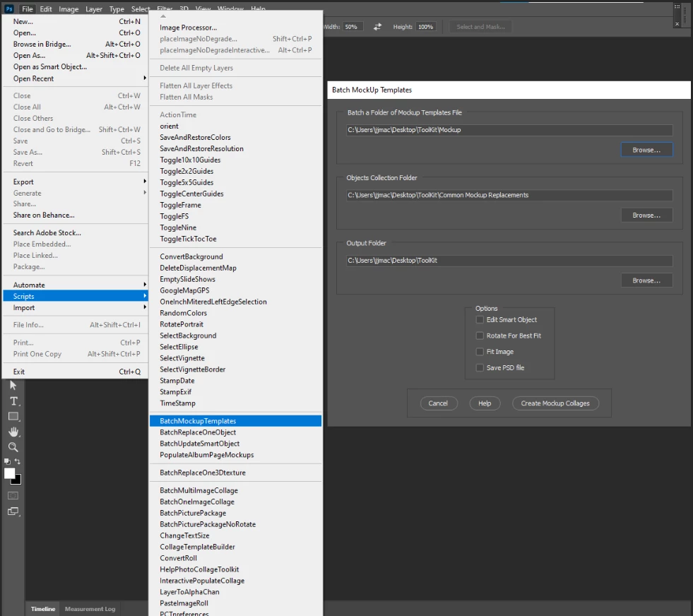
Task: Select the Zoom tool
Action: (13, 447)
